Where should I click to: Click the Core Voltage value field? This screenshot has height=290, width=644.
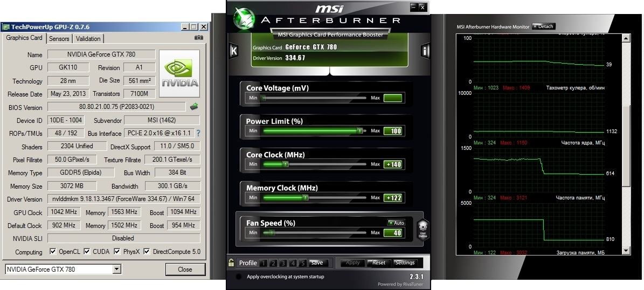(x=393, y=98)
